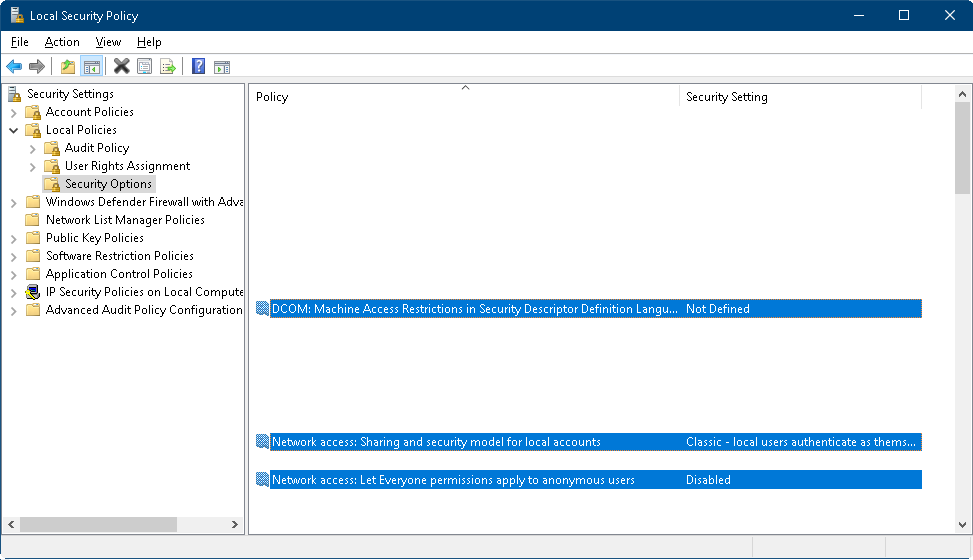This screenshot has width=973, height=560.
Task: Collapse the Local Policies tree node
Action: pyautogui.click(x=14, y=130)
